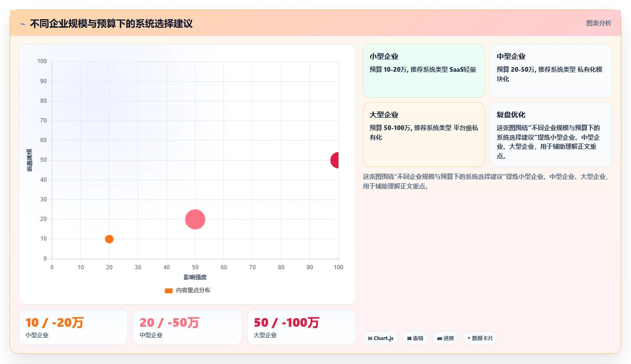This screenshot has width=631, height=364.
Task: Click the 数据卡片 tag
Action: tap(480, 338)
